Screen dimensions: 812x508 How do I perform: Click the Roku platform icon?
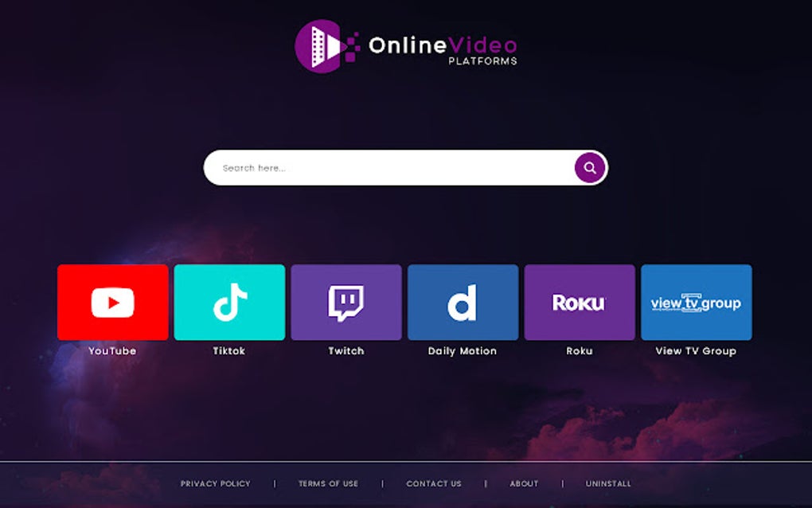tap(580, 301)
